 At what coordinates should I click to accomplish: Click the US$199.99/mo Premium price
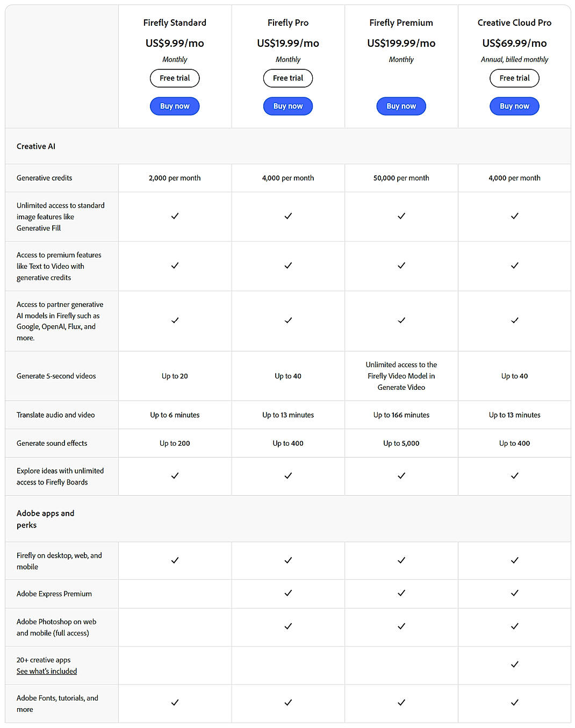401,43
